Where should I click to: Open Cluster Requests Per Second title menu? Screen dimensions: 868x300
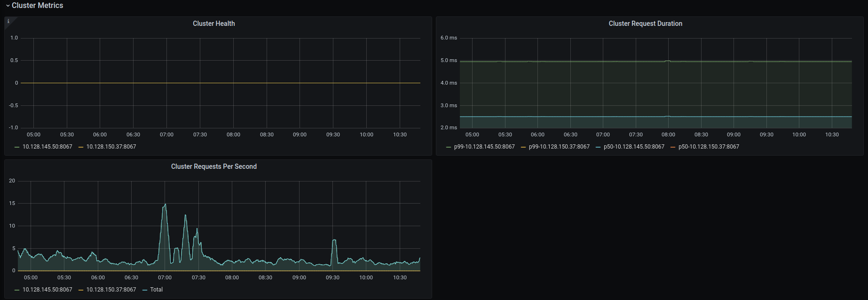pyautogui.click(x=214, y=166)
